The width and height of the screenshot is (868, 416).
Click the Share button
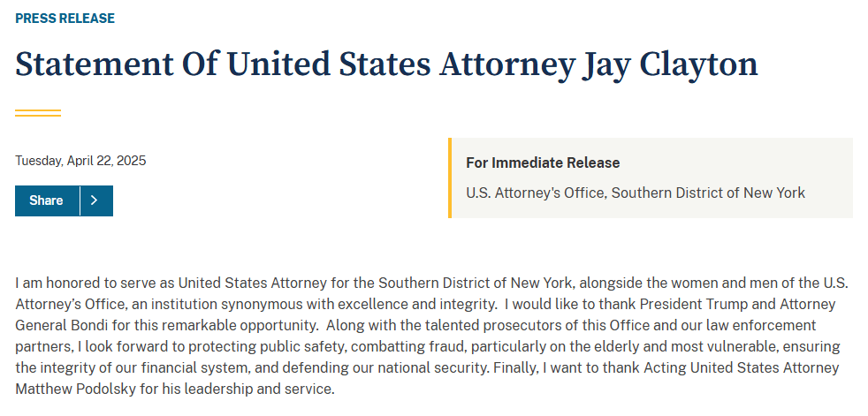coord(47,200)
